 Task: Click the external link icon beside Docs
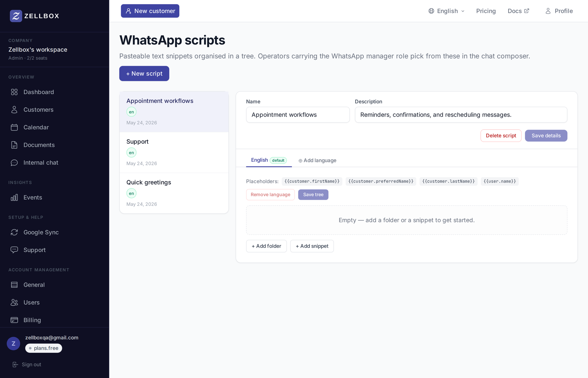coord(527,11)
